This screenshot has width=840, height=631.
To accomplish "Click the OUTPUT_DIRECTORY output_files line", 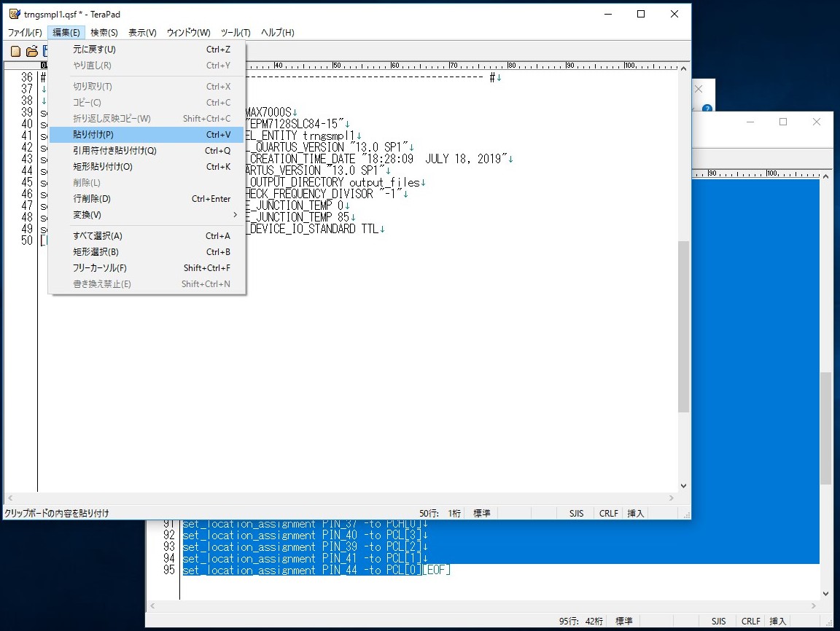I will coord(334,182).
